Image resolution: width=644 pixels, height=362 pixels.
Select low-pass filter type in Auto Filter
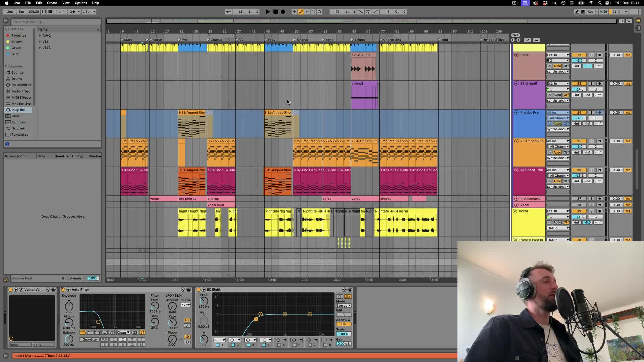(83, 333)
